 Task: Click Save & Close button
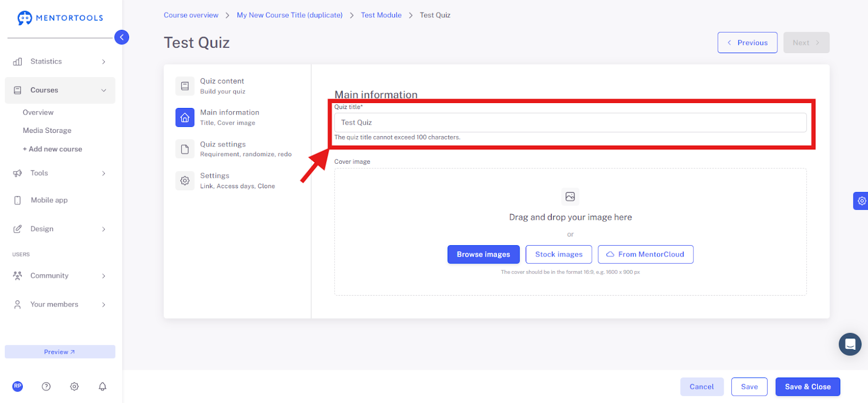tap(808, 387)
